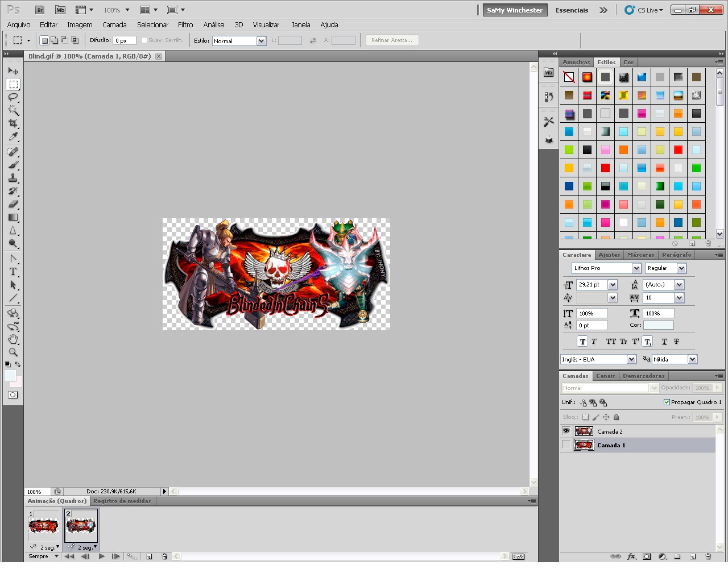Open the Camada menu
Screen dimensions: 728x582
pos(114,24)
